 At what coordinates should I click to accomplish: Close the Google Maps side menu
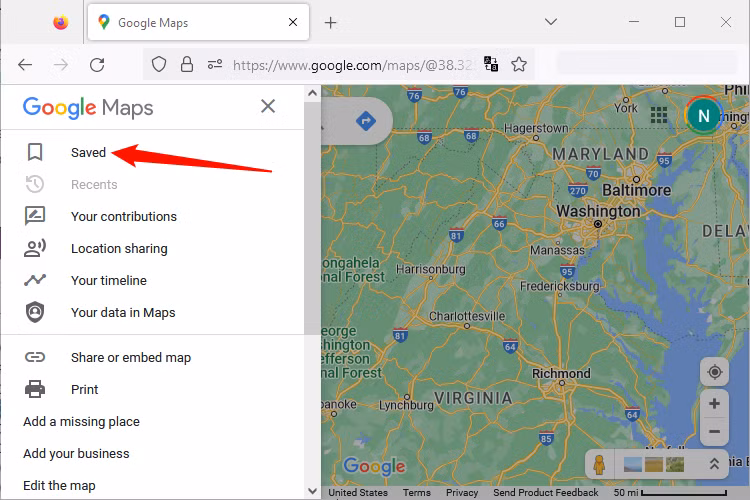click(x=268, y=106)
